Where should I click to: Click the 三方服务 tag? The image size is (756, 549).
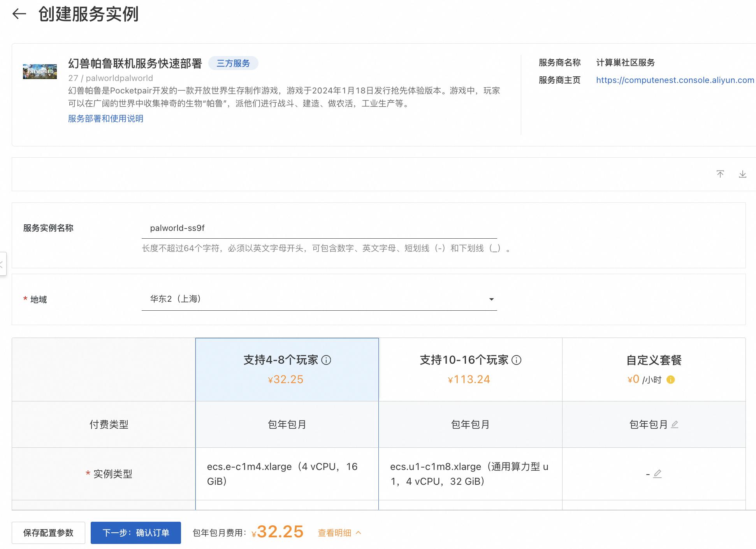click(233, 63)
